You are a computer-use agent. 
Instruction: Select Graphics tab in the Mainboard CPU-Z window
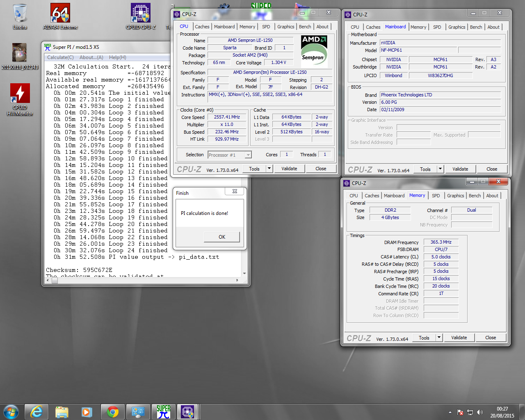[x=457, y=27]
